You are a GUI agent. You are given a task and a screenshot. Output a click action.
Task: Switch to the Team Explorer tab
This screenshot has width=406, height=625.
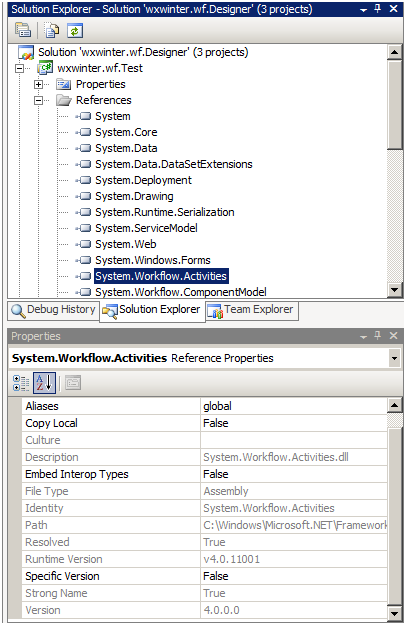251,310
